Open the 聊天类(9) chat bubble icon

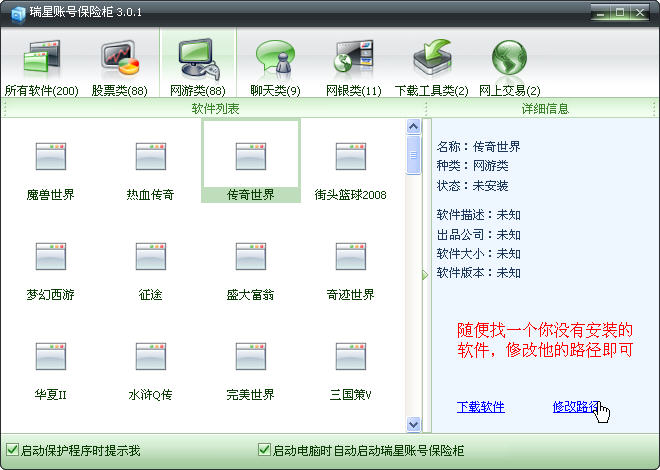click(275, 58)
